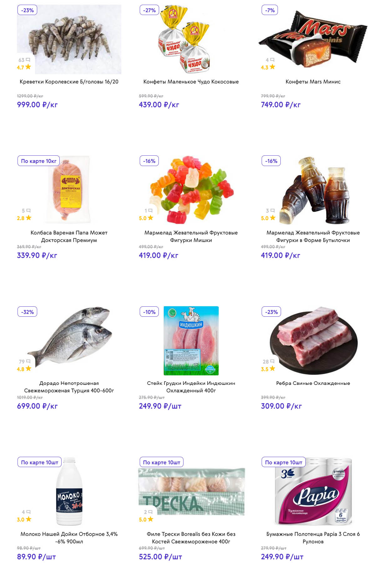Open Конфеты Mars Минис product link

[x=313, y=82]
